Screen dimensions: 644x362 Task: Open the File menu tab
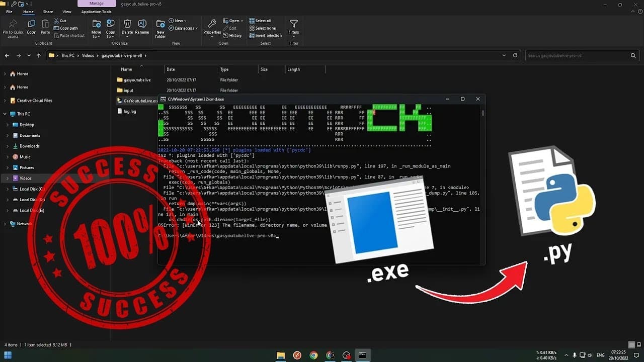tap(9, 12)
